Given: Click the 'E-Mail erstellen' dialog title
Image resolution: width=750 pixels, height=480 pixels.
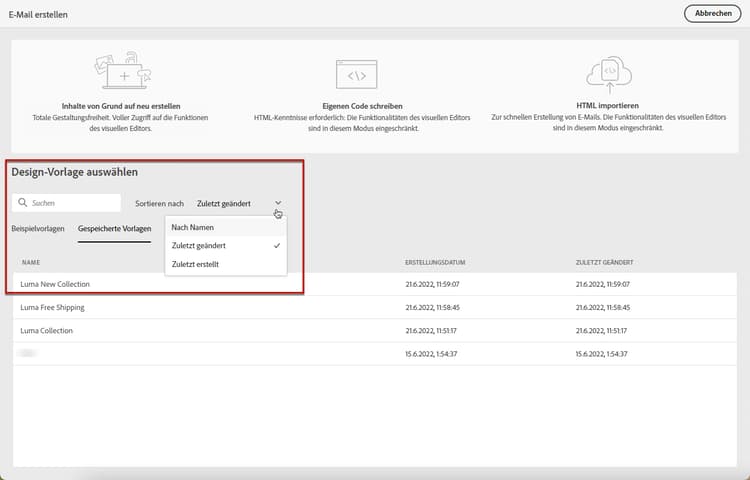Looking at the screenshot, I should (x=38, y=15).
